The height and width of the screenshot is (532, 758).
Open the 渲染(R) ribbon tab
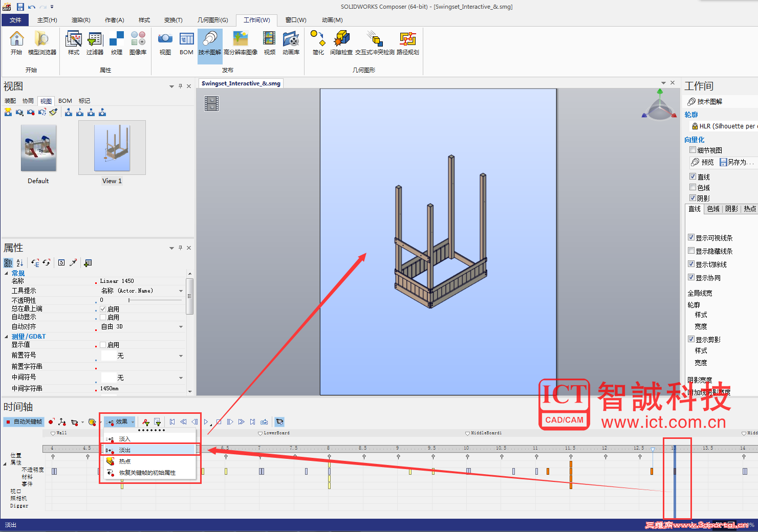pos(81,20)
